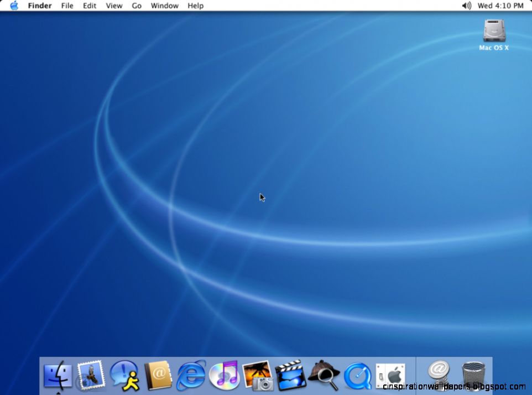Open QuickTime Player
Screen dimensions: 532x395
pyautogui.click(x=357, y=375)
